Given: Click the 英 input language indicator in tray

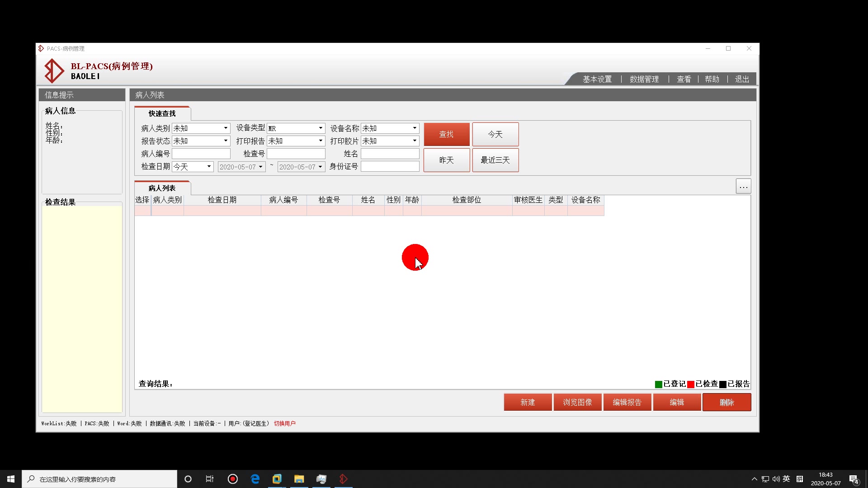Looking at the screenshot, I should [787, 479].
